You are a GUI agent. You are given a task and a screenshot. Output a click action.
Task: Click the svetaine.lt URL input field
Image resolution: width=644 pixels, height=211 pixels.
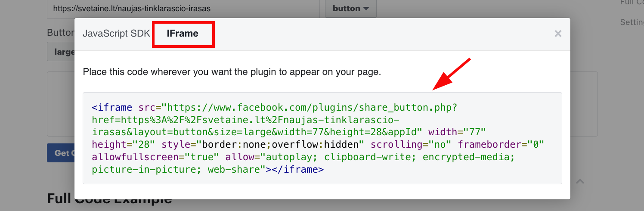183,9
